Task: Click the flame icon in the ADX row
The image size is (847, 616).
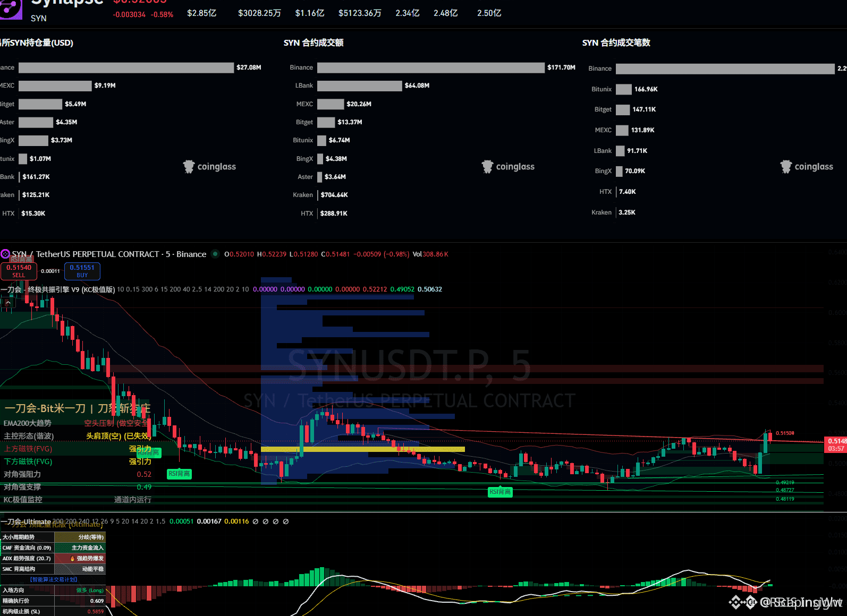Action: pos(73,559)
